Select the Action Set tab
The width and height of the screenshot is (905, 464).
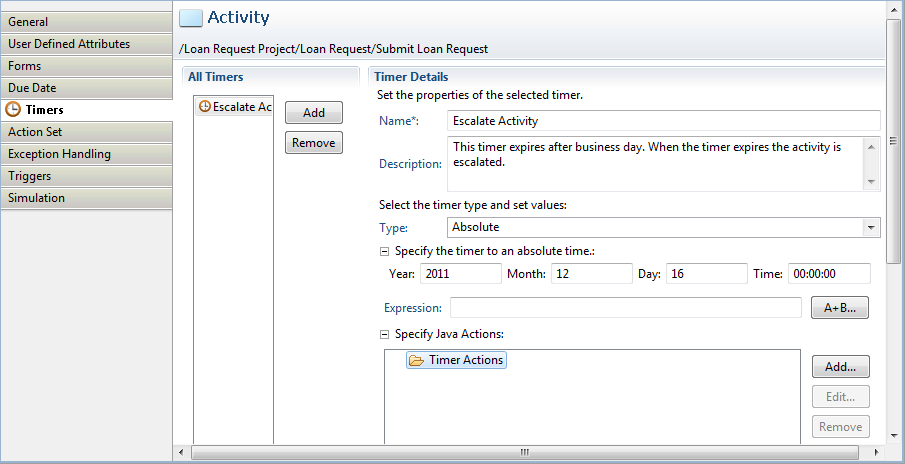[86, 132]
